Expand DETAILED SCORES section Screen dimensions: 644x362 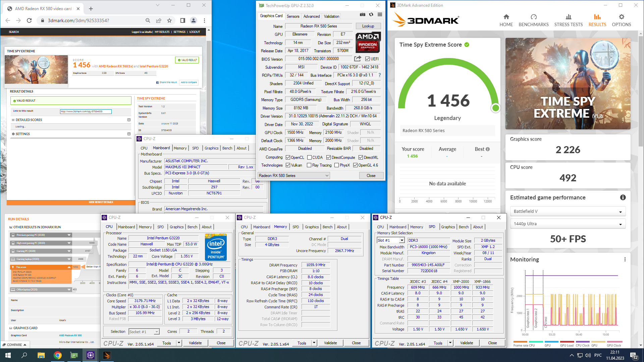129,120
